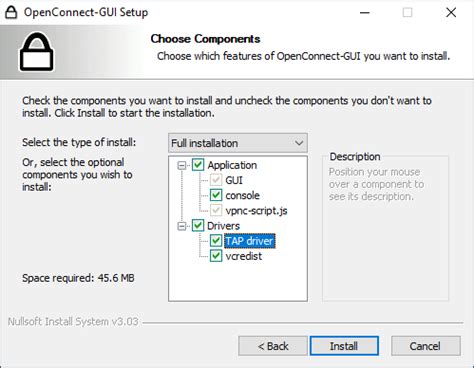Minimize the setup window

(365, 13)
